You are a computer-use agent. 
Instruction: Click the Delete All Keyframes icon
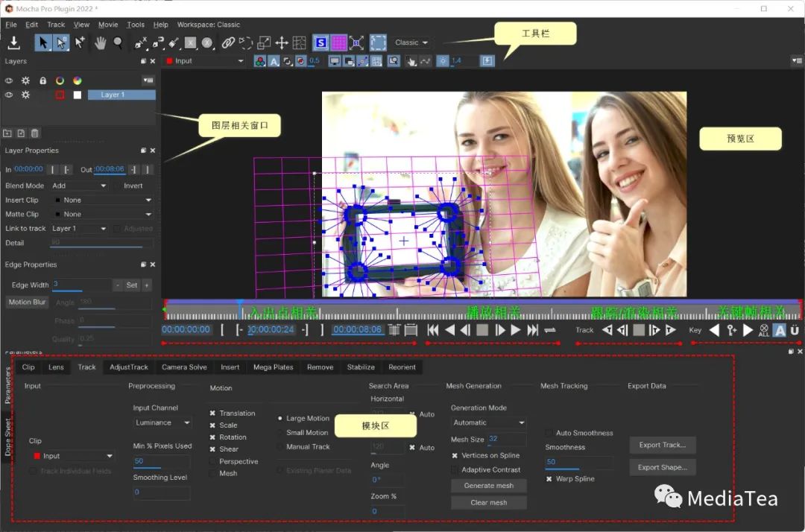(x=764, y=330)
